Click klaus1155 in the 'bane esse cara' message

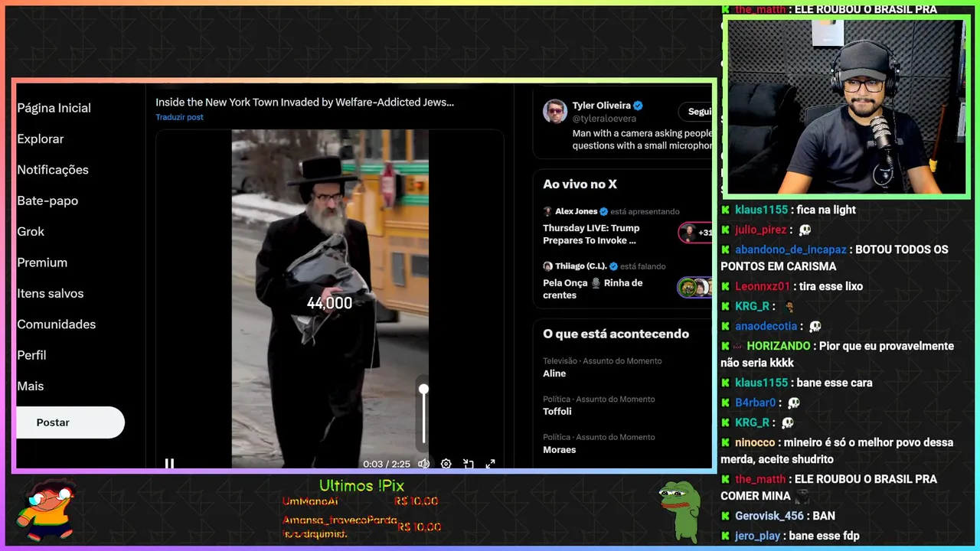[761, 383]
